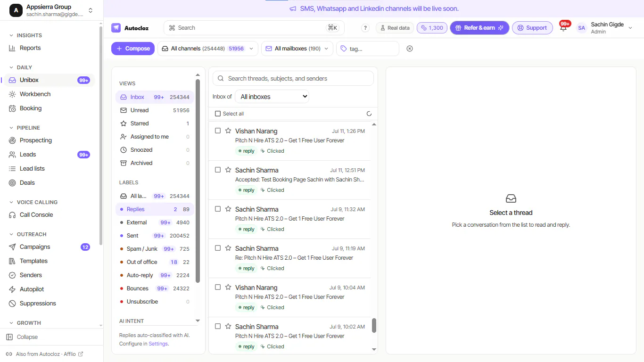Click the Senders check icon
The image size is (644, 362).
pyautogui.click(x=12, y=275)
